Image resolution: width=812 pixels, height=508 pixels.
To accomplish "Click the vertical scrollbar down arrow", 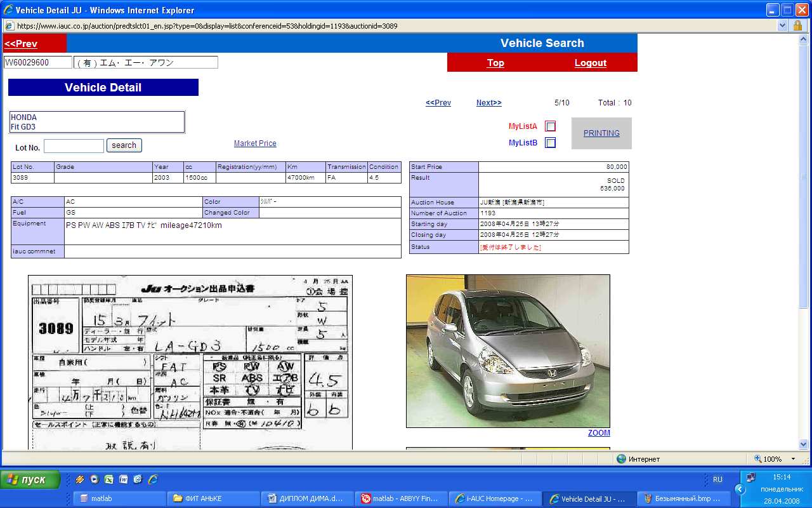I will pyautogui.click(x=804, y=444).
